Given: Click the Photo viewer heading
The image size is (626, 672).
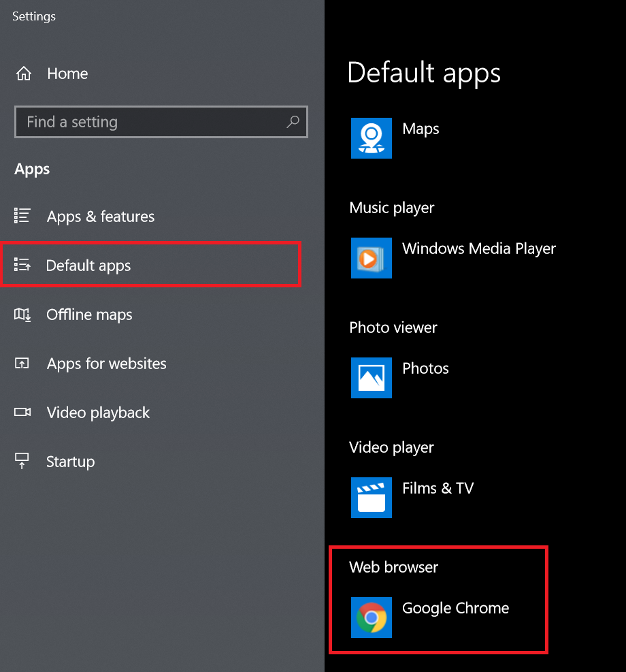Looking at the screenshot, I should coord(393,327).
